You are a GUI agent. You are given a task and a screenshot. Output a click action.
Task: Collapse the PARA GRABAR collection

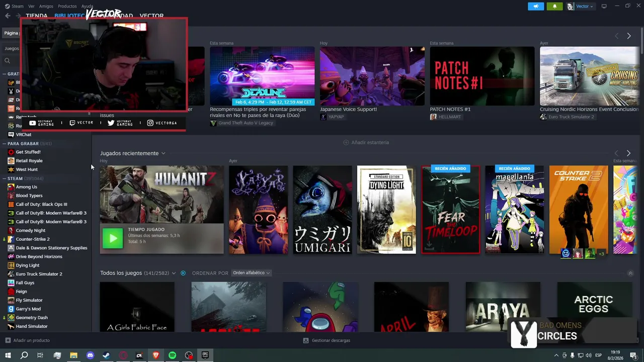[4, 143]
